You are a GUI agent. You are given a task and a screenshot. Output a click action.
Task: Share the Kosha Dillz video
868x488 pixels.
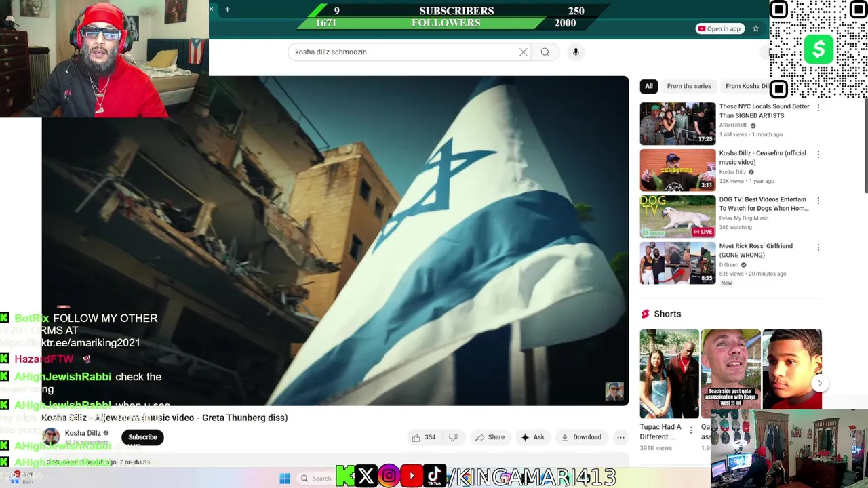(x=490, y=438)
